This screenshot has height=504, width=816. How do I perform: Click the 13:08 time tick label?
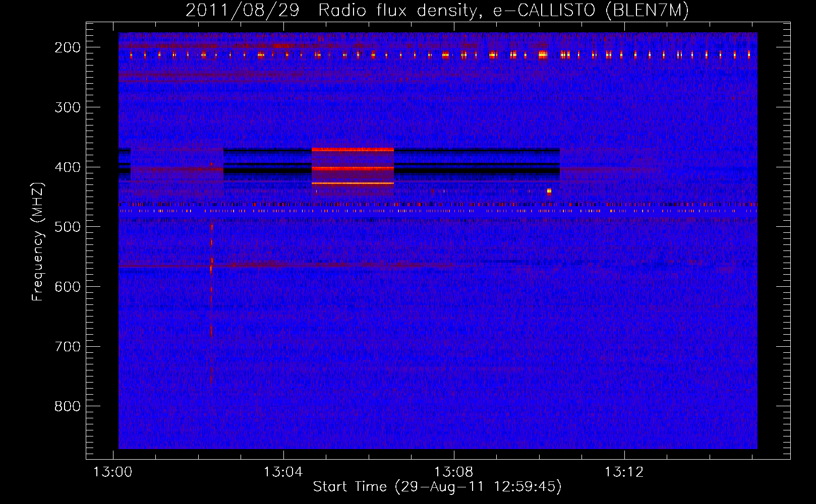pyautogui.click(x=453, y=472)
